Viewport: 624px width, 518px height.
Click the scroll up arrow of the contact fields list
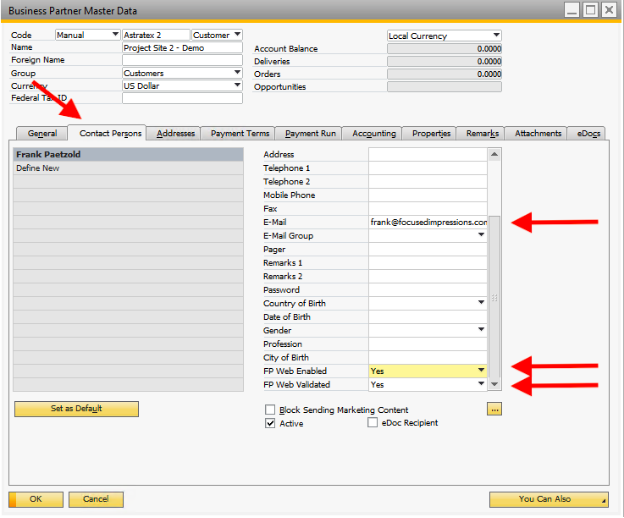(494, 155)
